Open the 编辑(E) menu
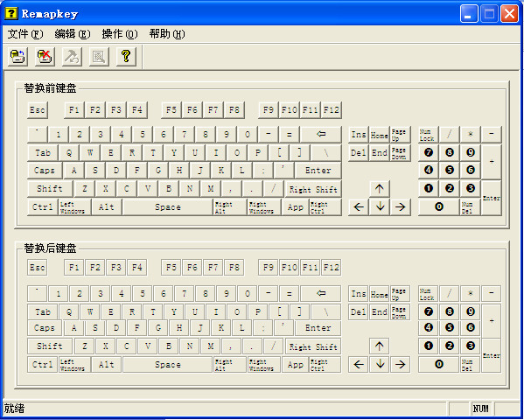The image size is (524, 420). (73, 34)
